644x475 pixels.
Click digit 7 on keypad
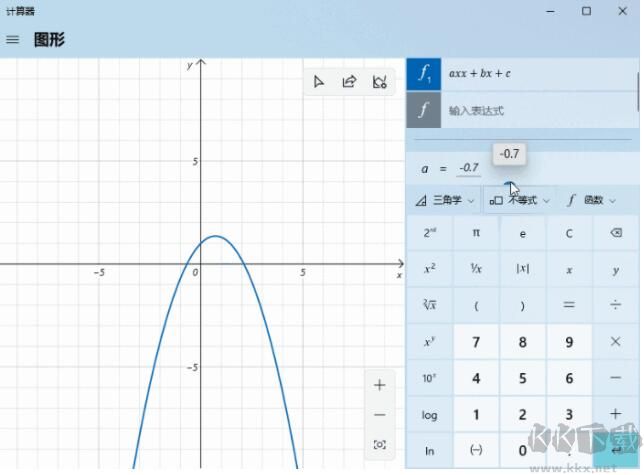476,342
